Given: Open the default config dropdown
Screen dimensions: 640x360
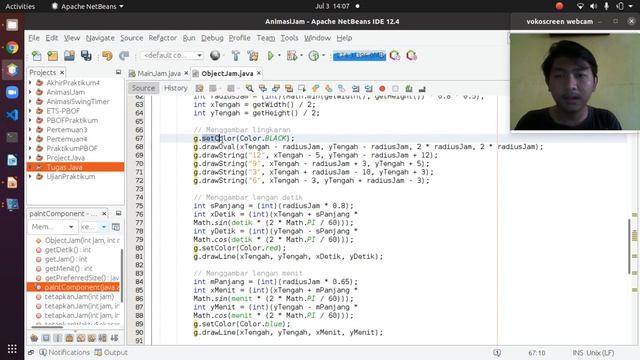Looking at the screenshot, I should coord(172,55).
